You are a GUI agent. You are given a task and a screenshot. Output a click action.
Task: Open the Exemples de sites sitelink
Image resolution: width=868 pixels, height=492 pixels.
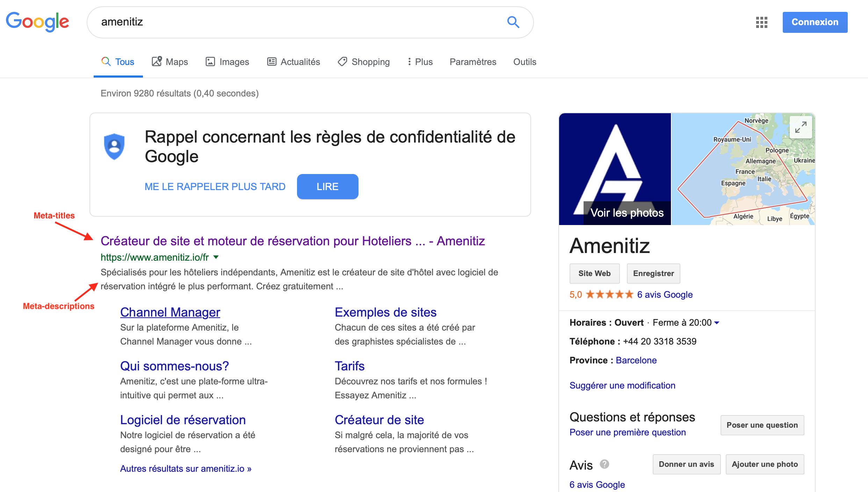[x=385, y=312]
